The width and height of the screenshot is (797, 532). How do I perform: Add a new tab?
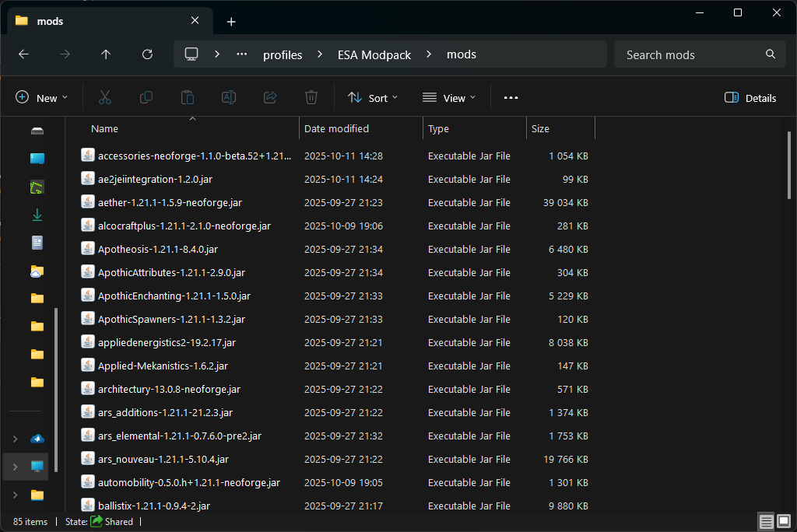[231, 22]
